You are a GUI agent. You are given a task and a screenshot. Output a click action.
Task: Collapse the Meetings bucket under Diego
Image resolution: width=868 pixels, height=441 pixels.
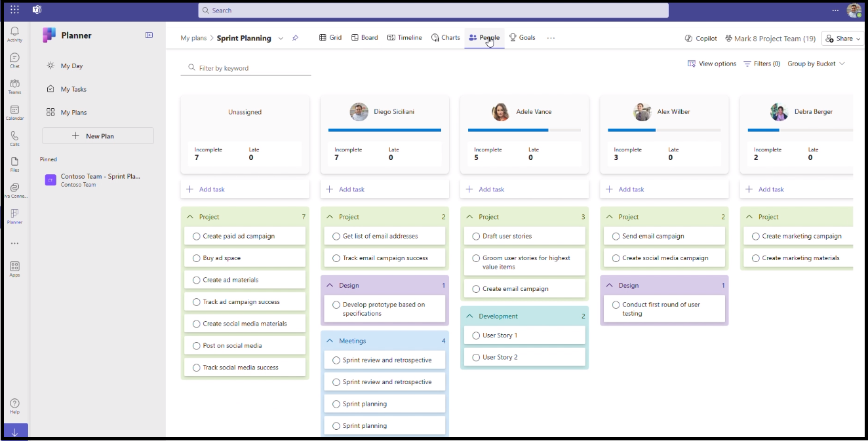click(x=330, y=341)
